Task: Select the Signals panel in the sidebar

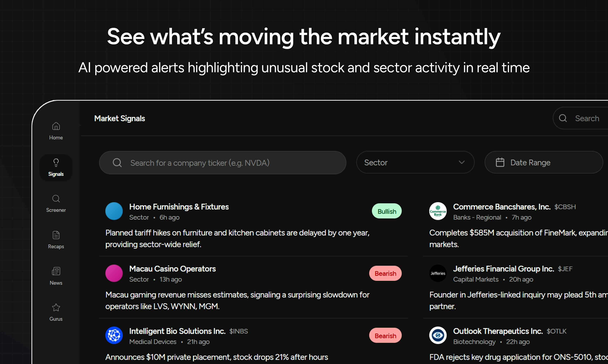Action: (x=56, y=167)
